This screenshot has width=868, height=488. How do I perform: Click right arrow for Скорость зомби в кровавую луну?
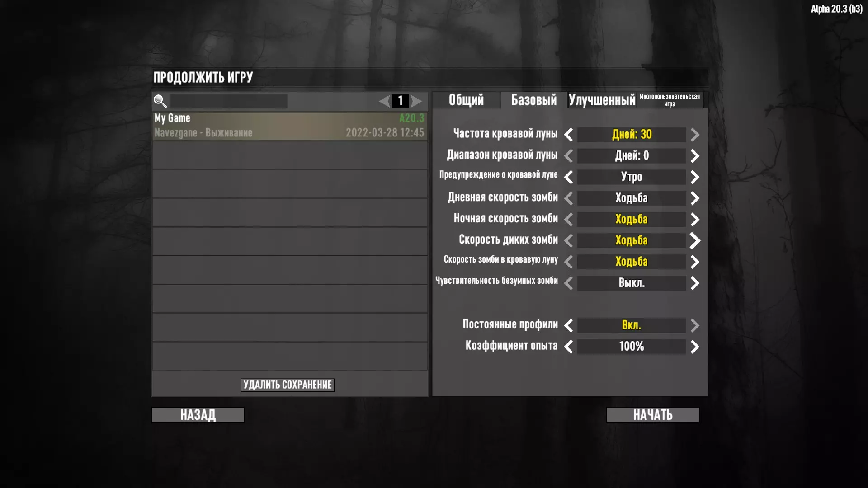coord(695,262)
